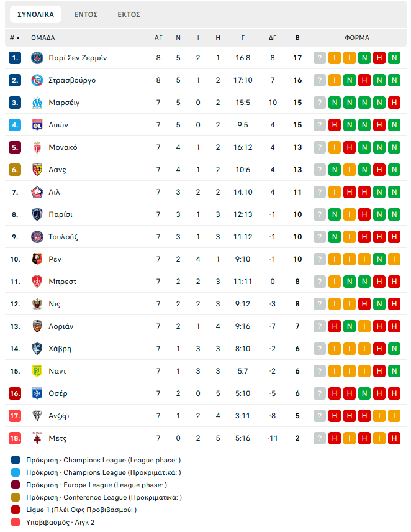This screenshot has height=532, width=411.
Task: Click the Rennes team crest
Action: [x=37, y=259]
